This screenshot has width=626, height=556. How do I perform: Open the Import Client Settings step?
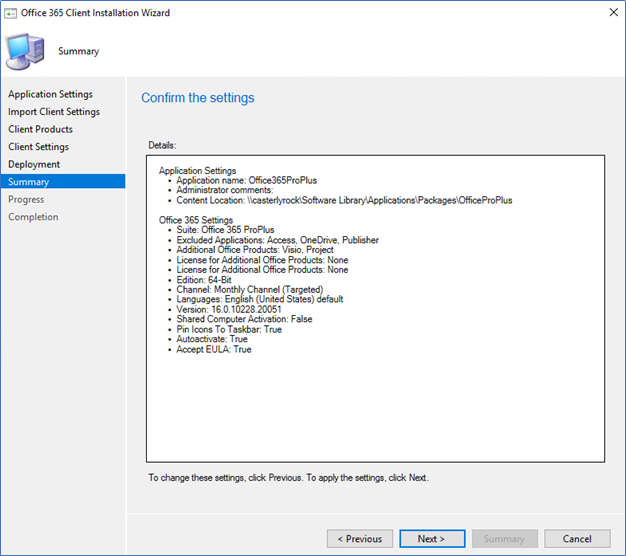[54, 112]
